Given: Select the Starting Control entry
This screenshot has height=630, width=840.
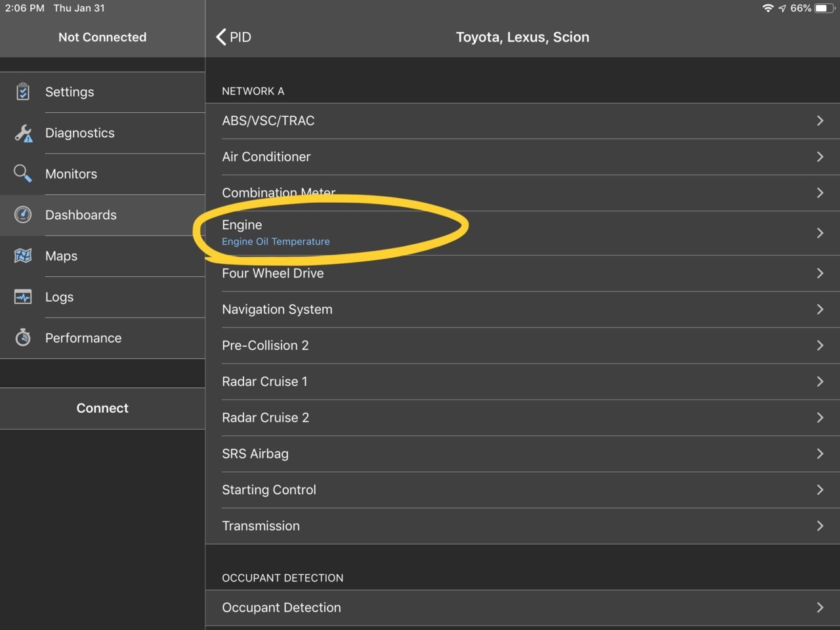Looking at the screenshot, I should tap(522, 490).
